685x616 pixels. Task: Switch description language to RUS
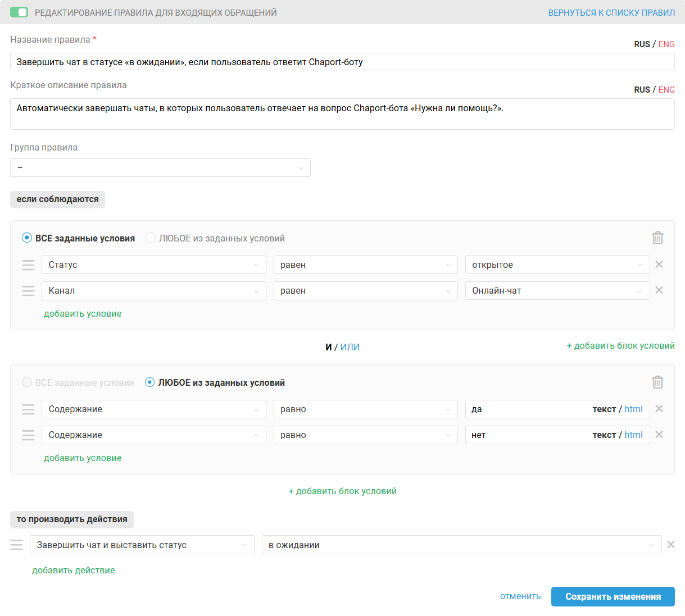pyautogui.click(x=642, y=90)
